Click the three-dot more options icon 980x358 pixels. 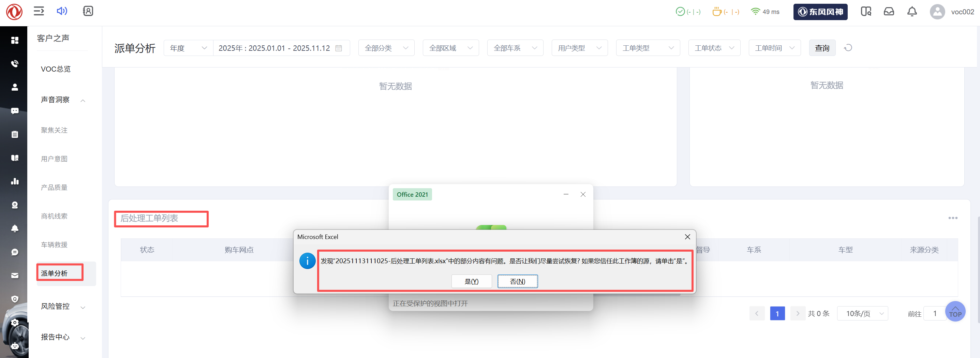(952, 218)
